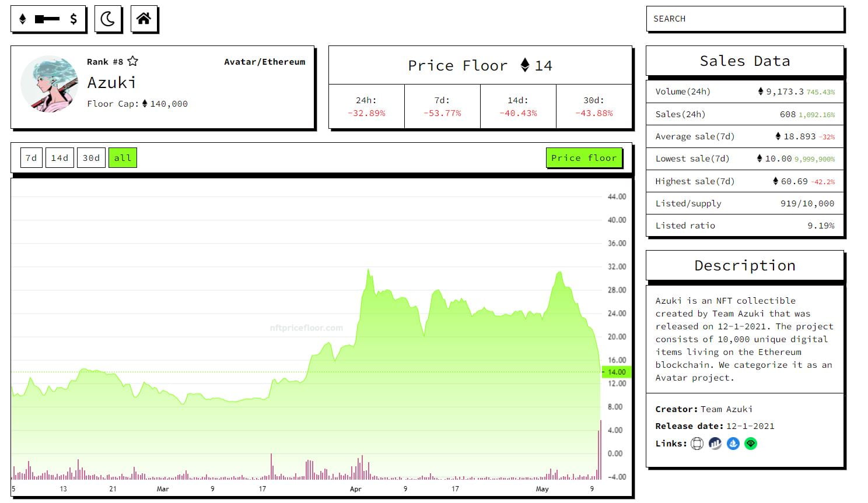Open the green LooksRare link icon
This screenshot has height=503, width=868.
751,444
